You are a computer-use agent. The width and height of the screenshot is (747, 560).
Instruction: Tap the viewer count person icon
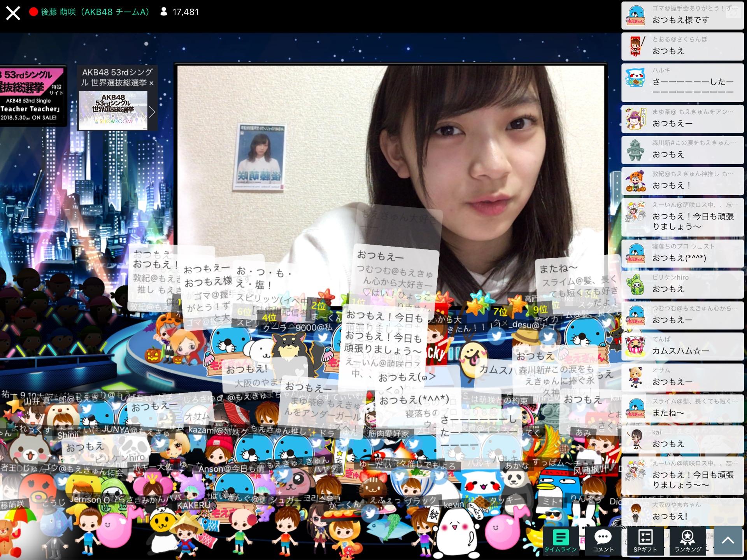(x=164, y=12)
